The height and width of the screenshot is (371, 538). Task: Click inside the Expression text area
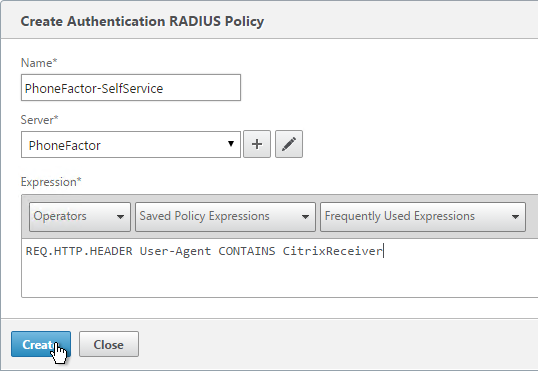click(280, 268)
